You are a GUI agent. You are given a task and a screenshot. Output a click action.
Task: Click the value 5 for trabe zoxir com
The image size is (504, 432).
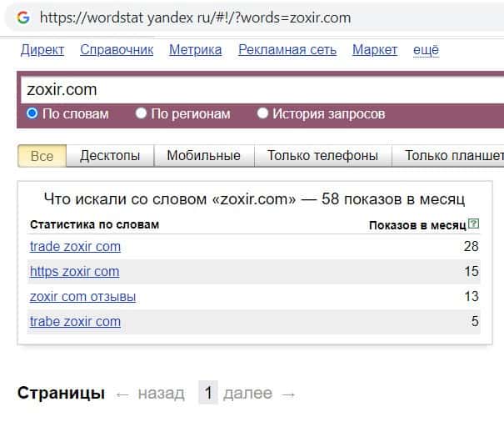pyautogui.click(x=475, y=321)
